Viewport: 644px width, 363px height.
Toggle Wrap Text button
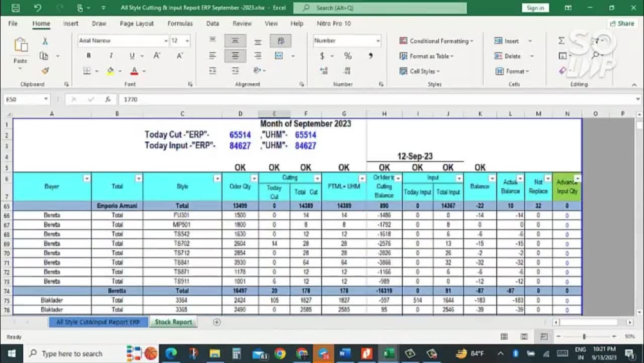tap(281, 40)
